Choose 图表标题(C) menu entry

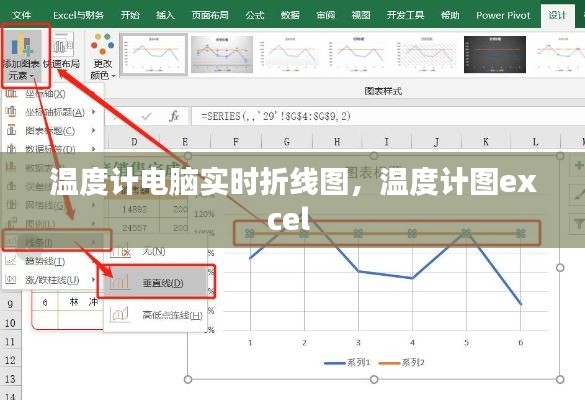[49, 131]
